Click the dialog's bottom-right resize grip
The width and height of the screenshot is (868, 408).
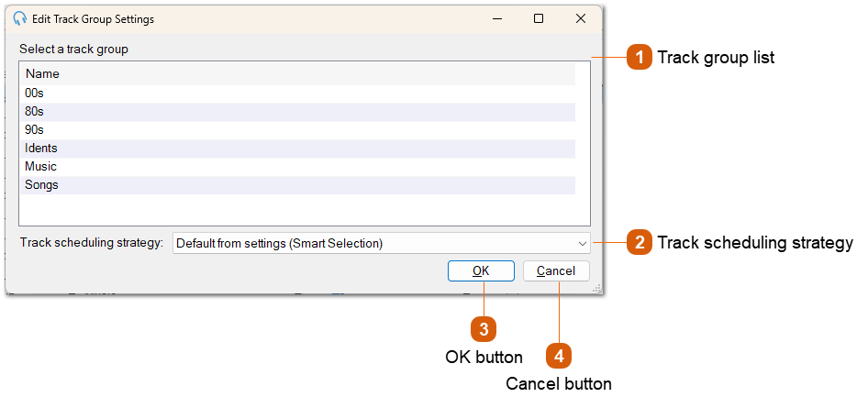[x=596, y=288]
